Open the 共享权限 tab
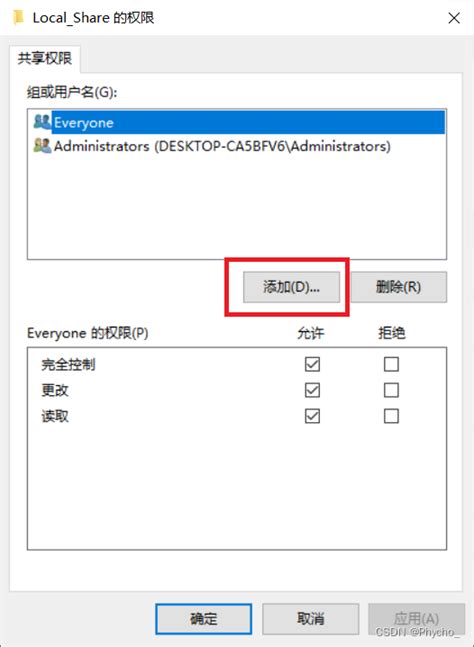Viewport: 474px width, 647px height. tap(45, 59)
